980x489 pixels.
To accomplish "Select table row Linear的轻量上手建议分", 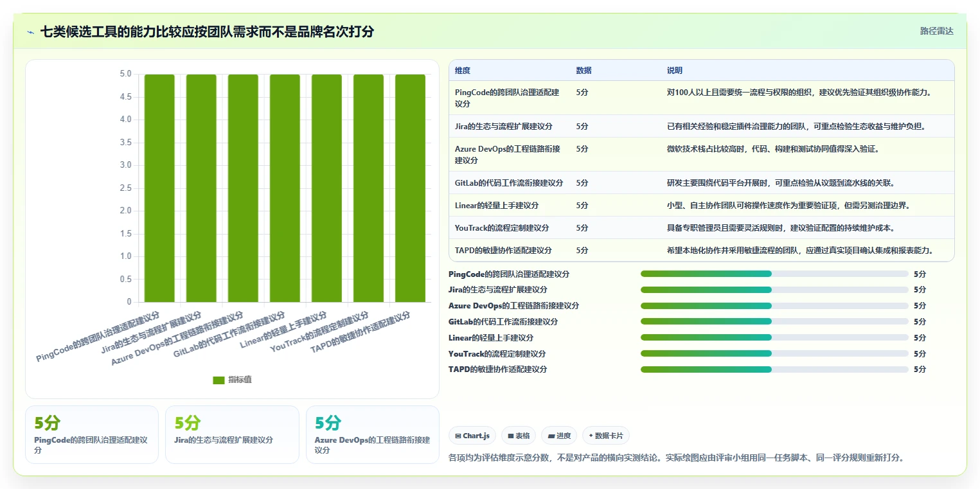I will (x=702, y=205).
